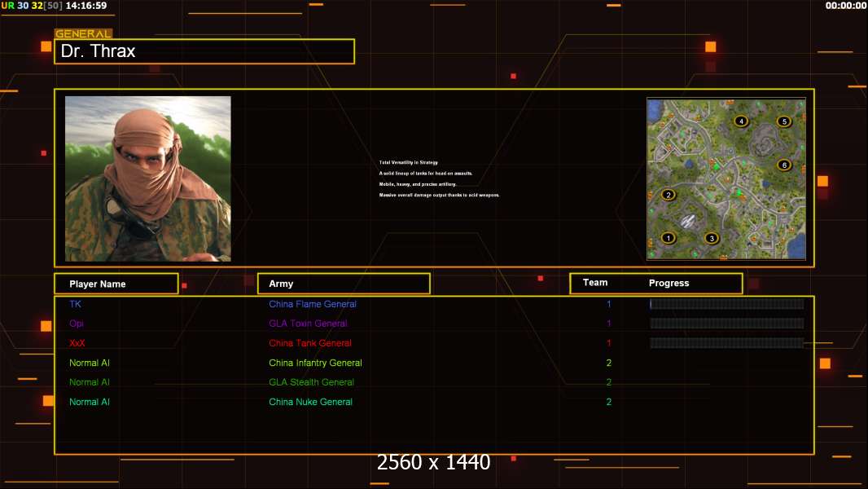Click start position 3 on the minimap

712,238
